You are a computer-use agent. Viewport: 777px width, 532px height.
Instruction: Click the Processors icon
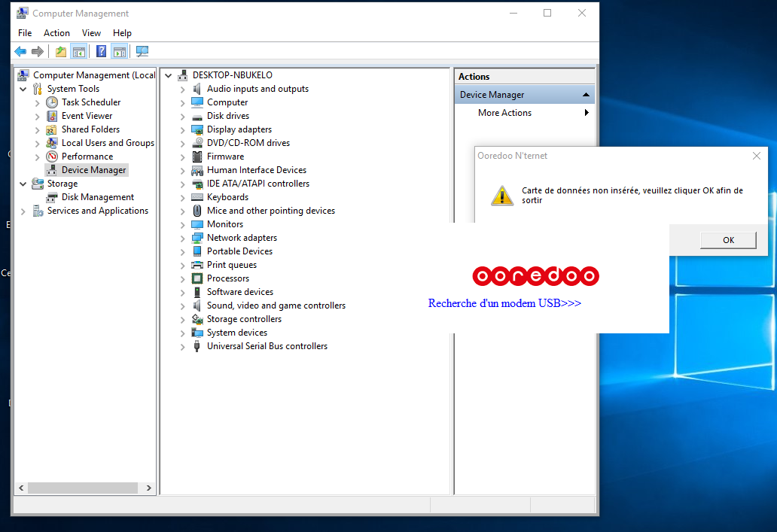point(197,278)
